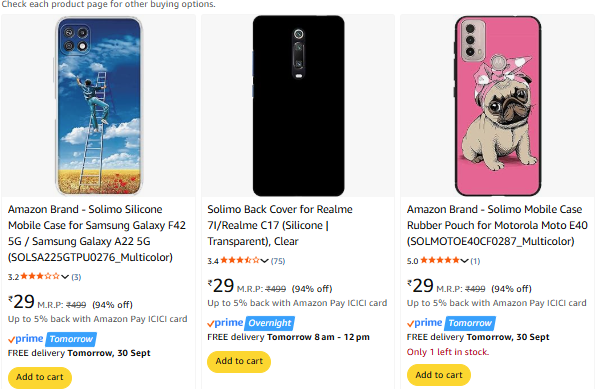The width and height of the screenshot is (596, 389).
Task: Click the prime logo under Galaxy F42 case
Action: pyautogui.click(x=25, y=339)
